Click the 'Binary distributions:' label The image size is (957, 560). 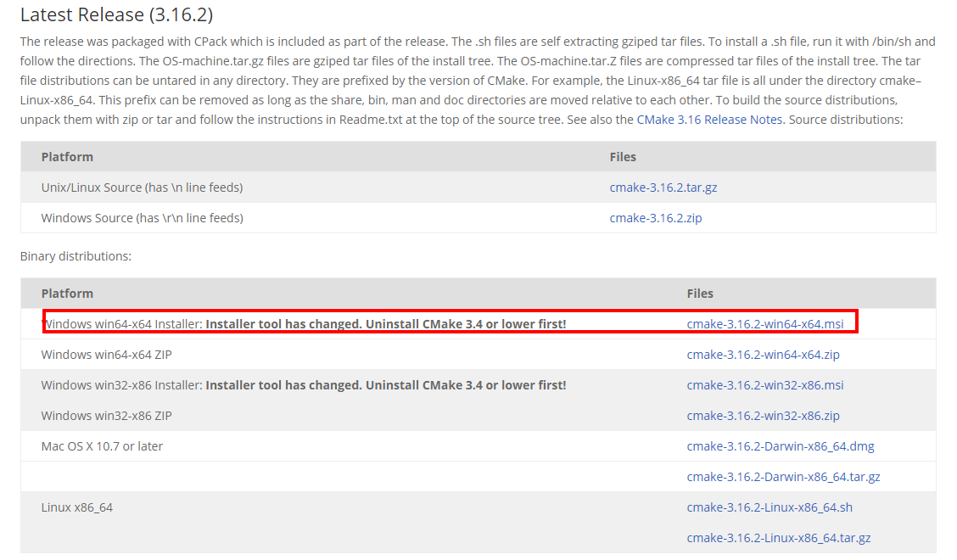coord(76,256)
